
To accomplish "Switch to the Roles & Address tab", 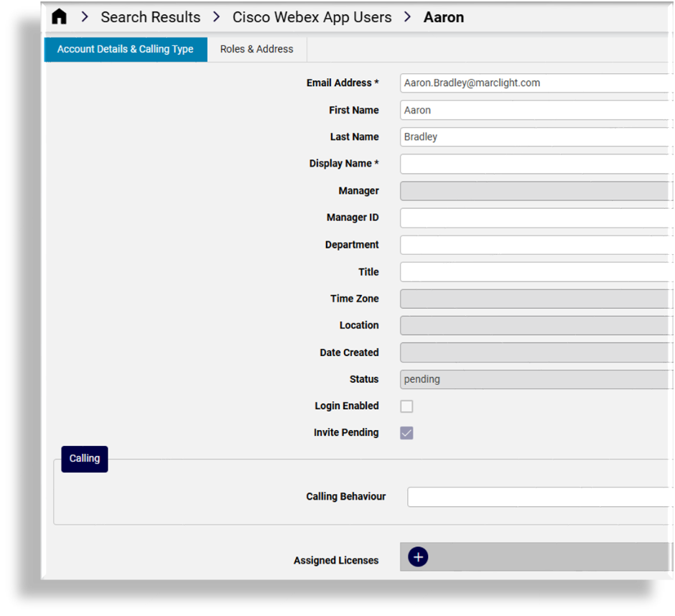I will click(256, 49).
